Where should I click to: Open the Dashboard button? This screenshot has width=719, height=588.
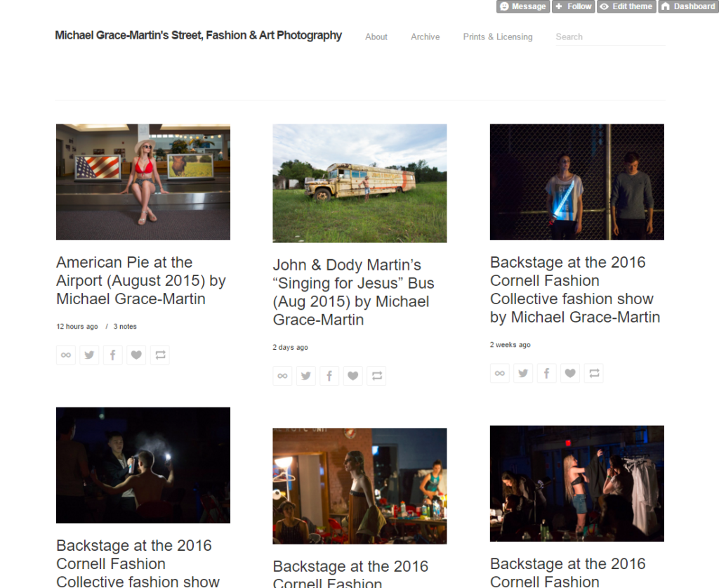688,6
